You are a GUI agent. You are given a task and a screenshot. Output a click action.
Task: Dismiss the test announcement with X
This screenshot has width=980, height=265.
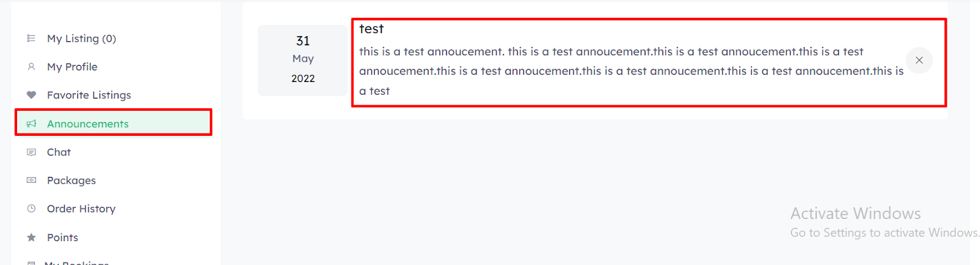919,60
